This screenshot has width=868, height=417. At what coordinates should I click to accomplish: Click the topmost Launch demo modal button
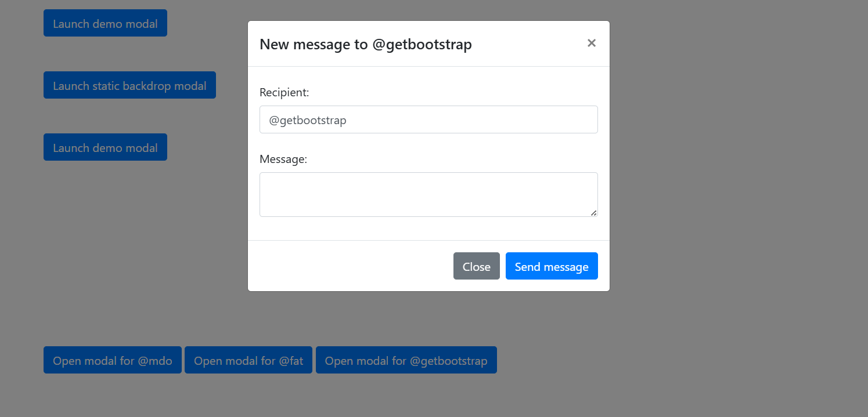105,23
